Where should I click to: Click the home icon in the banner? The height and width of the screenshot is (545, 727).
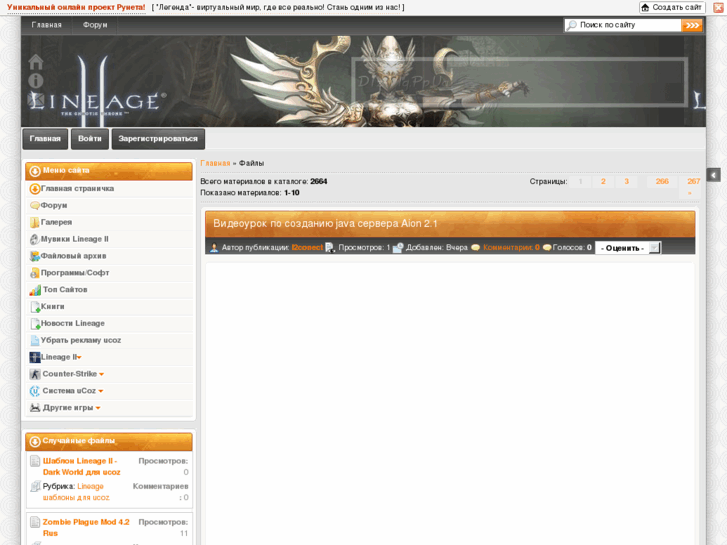(36, 62)
